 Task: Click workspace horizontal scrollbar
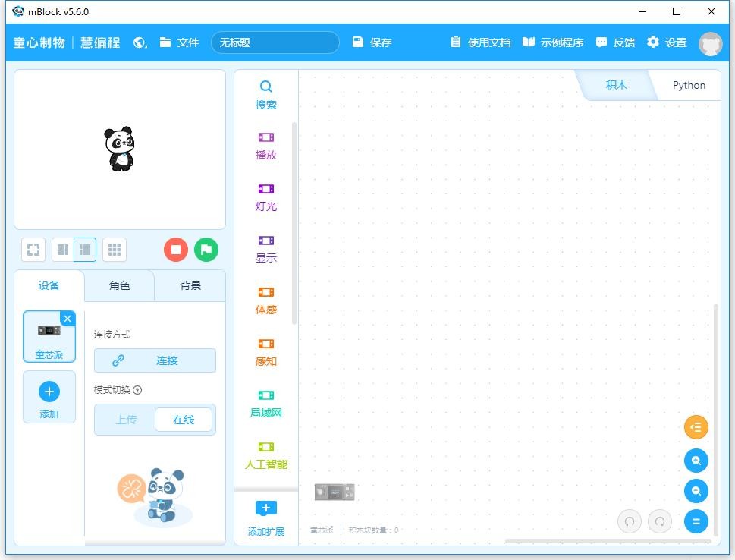[608, 541]
